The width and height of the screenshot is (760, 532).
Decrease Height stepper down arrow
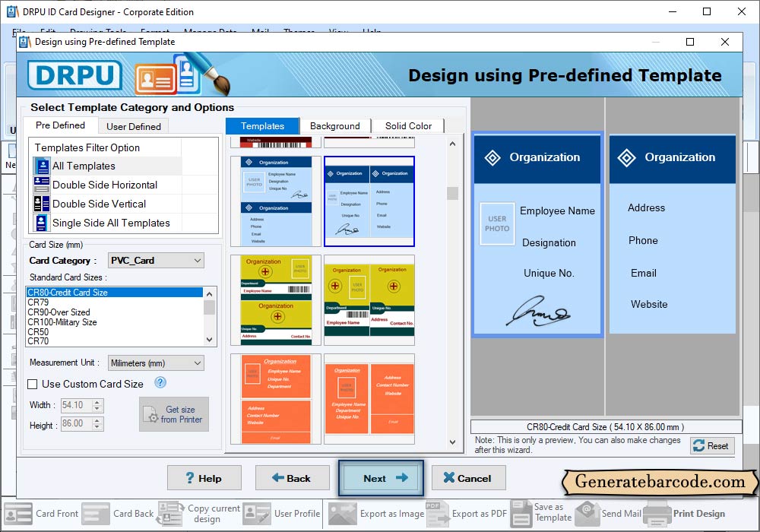tap(97, 427)
